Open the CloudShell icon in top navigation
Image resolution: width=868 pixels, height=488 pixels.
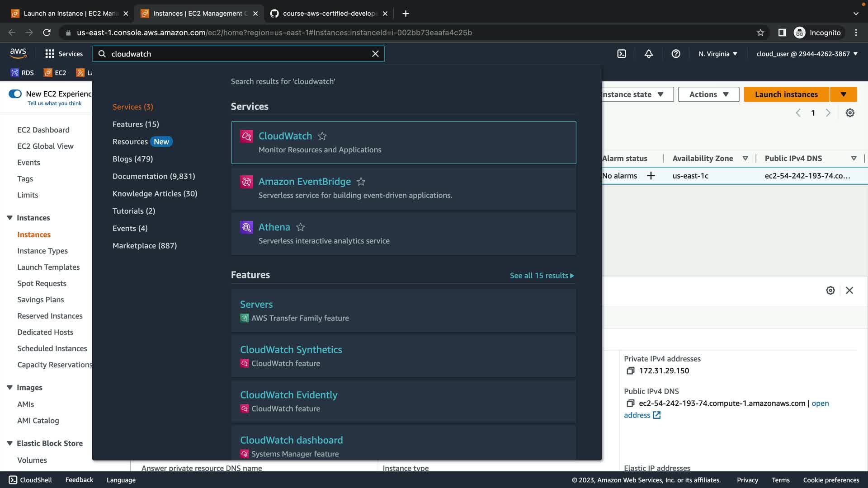point(622,54)
